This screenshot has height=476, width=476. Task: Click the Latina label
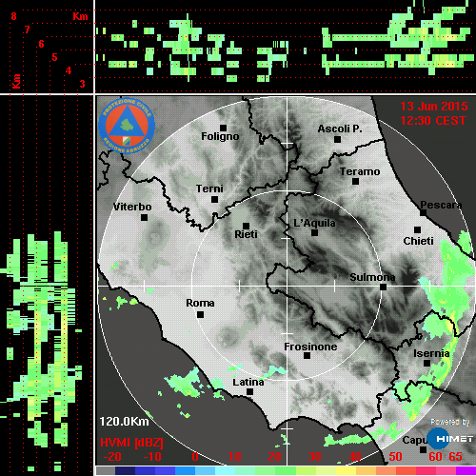pos(248,382)
